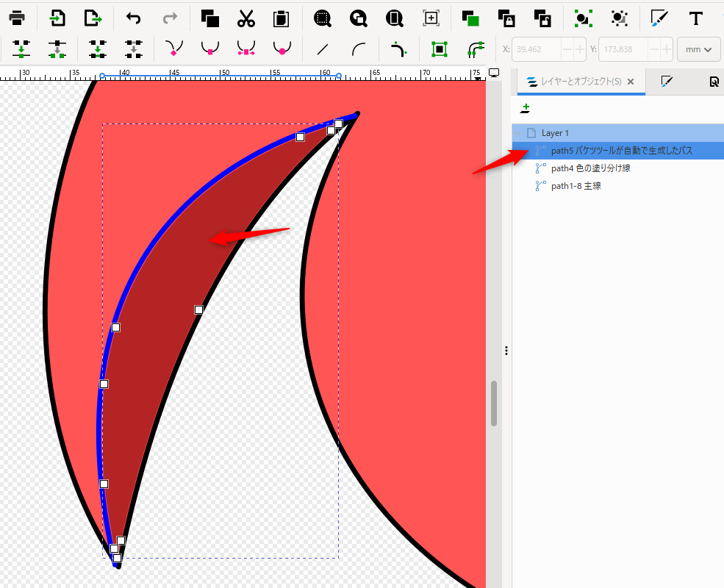Decrease the Y coordinate value
The image size is (724, 588).
pyautogui.click(x=654, y=49)
